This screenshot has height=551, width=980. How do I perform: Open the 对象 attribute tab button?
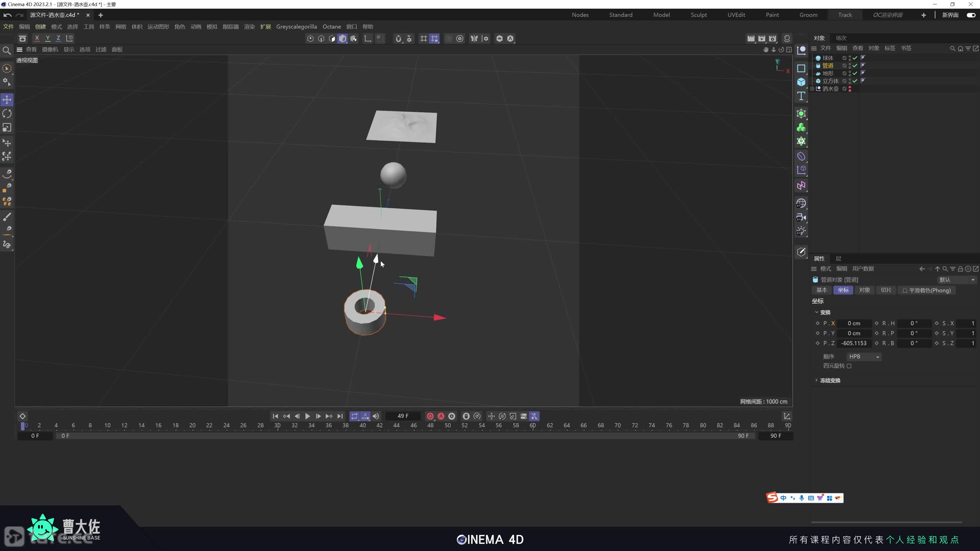864,290
